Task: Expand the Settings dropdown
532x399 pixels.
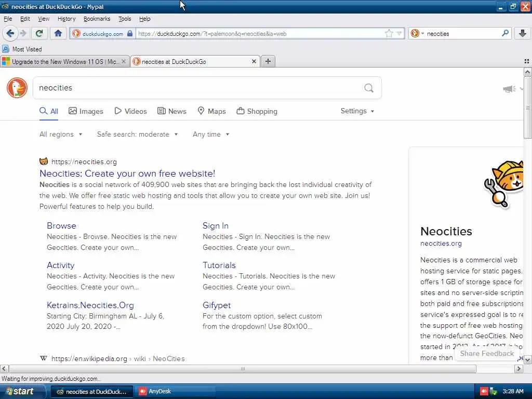Action: [x=357, y=111]
